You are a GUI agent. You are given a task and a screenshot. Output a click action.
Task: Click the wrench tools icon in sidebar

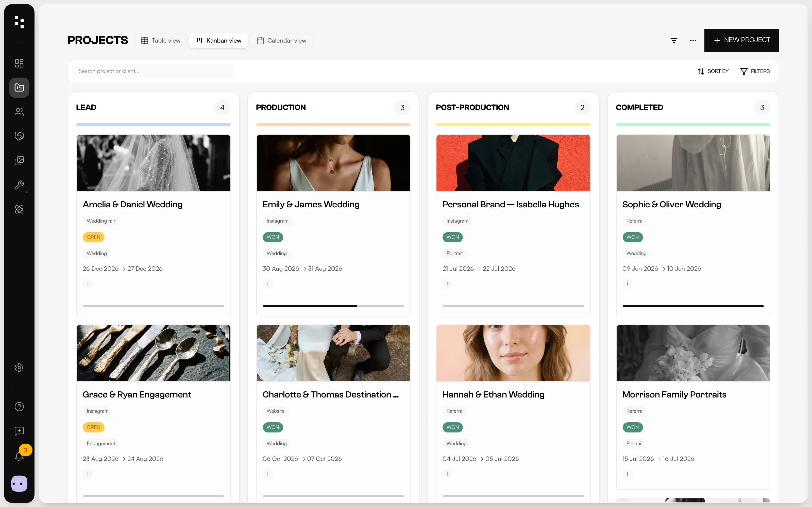(x=19, y=185)
